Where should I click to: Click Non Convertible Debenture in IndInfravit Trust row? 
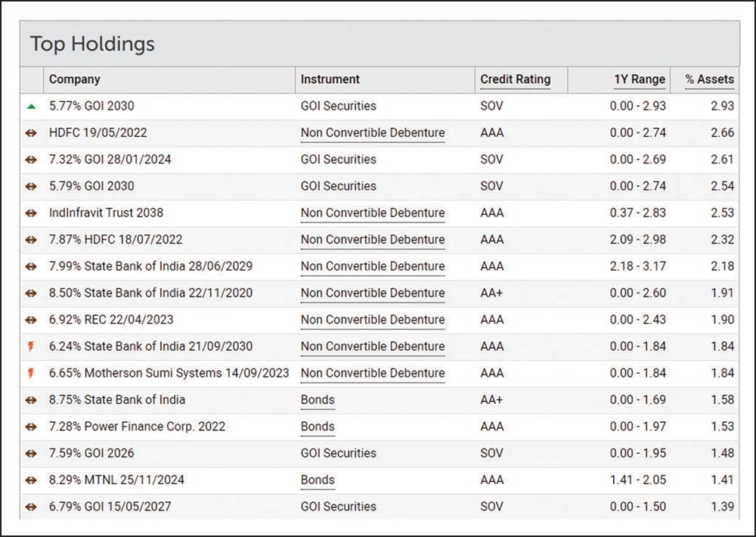(372, 213)
